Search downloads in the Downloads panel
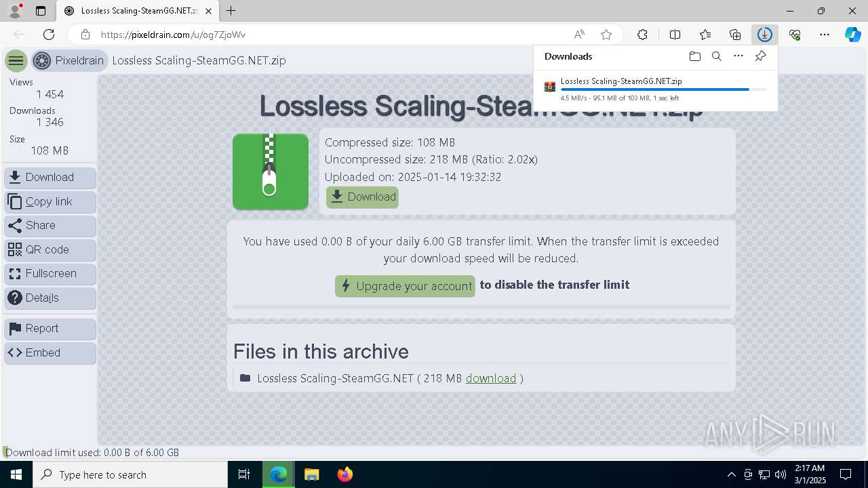The width and height of the screenshot is (868, 488). coord(717,56)
